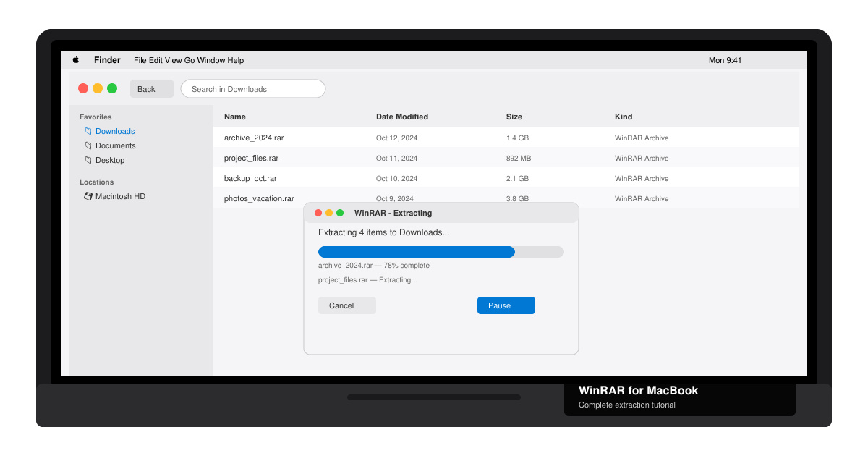Click the Back button in Finder
The image size is (868, 456).
pyautogui.click(x=152, y=89)
